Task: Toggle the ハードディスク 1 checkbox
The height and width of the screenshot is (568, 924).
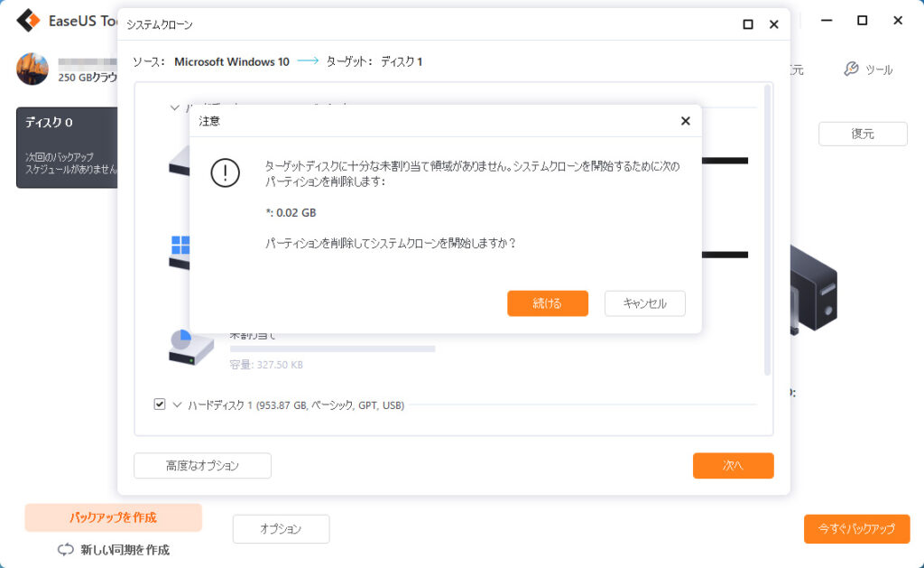Action: point(160,404)
